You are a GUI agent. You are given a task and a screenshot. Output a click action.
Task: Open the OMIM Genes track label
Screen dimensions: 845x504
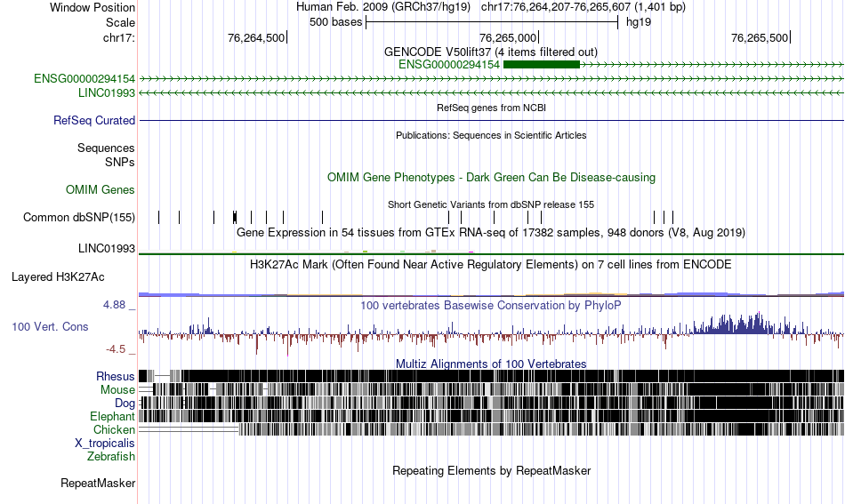pyautogui.click(x=101, y=189)
